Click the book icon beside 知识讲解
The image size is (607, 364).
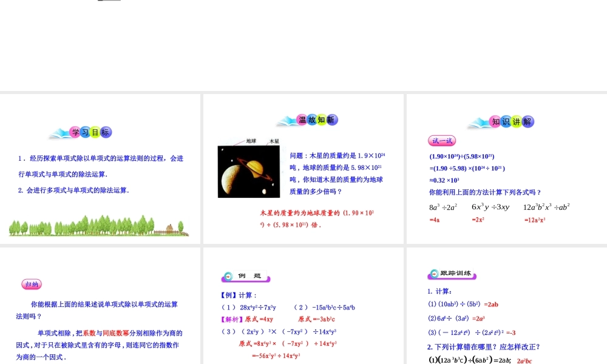pyautogui.click(x=476, y=120)
